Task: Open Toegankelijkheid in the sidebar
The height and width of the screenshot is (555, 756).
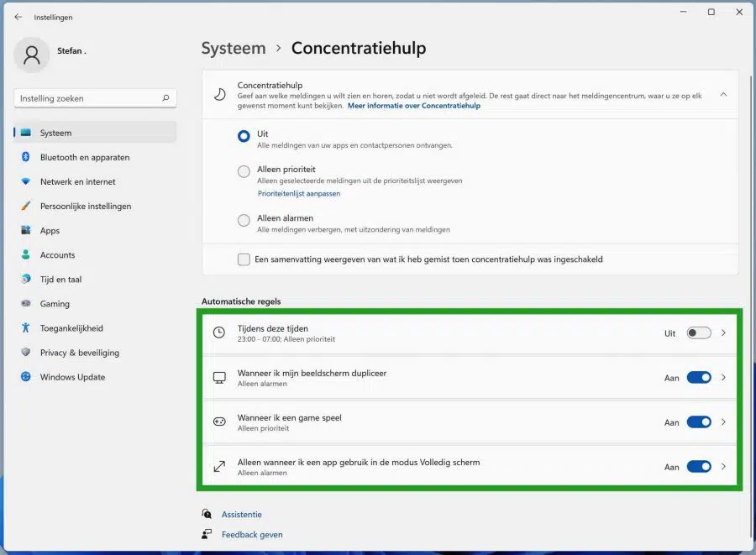Action: [95, 328]
